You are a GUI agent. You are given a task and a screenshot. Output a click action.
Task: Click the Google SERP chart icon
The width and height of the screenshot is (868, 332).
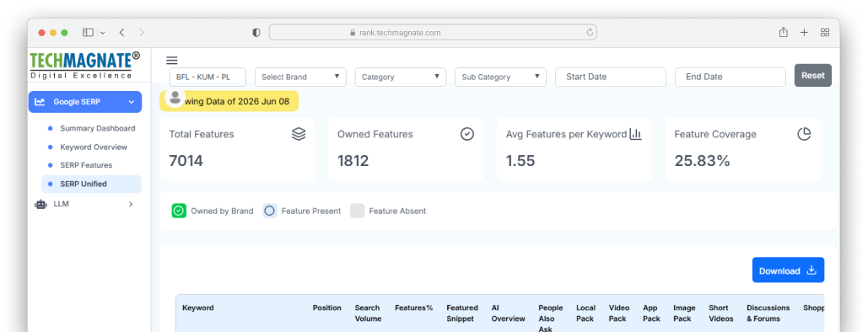point(40,102)
